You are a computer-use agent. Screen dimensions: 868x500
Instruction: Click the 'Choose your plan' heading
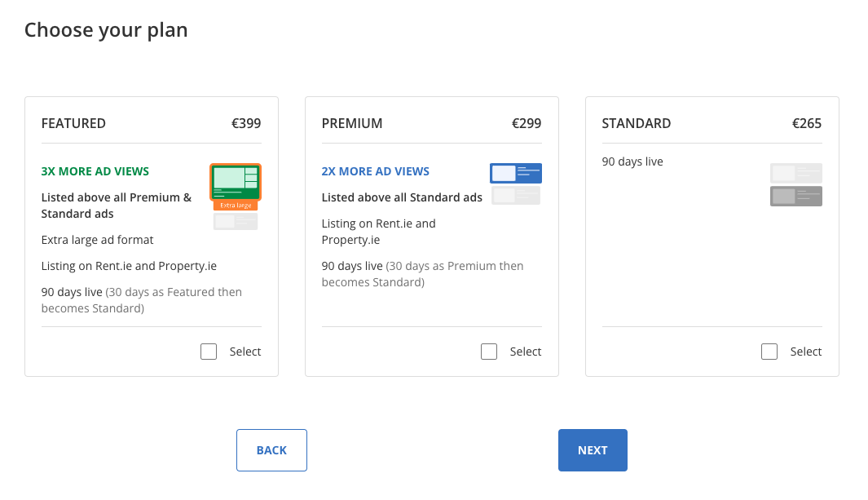coord(106,30)
